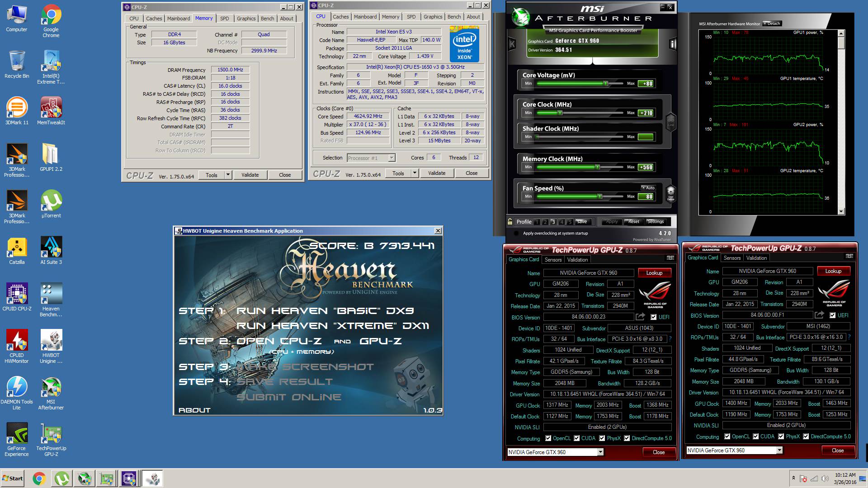The width and height of the screenshot is (868, 488).
Task: Open the Recycle Bin desktop icon
Action: pyautogui.click(x=17, y=65)
